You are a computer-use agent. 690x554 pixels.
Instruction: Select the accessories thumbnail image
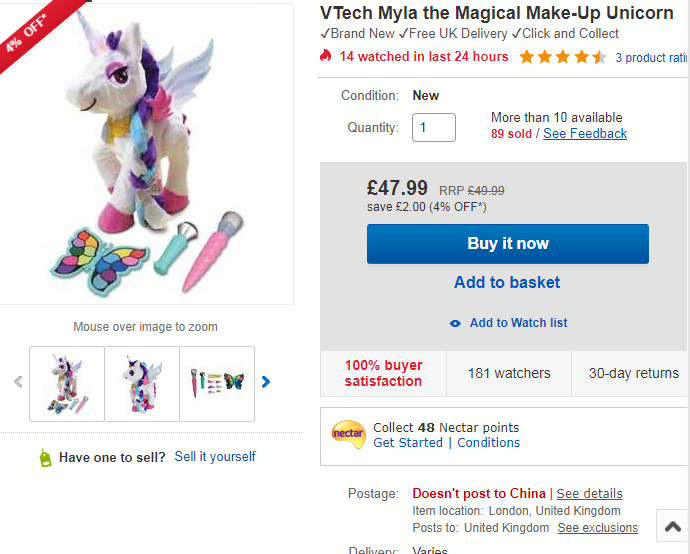pos(217,383)
